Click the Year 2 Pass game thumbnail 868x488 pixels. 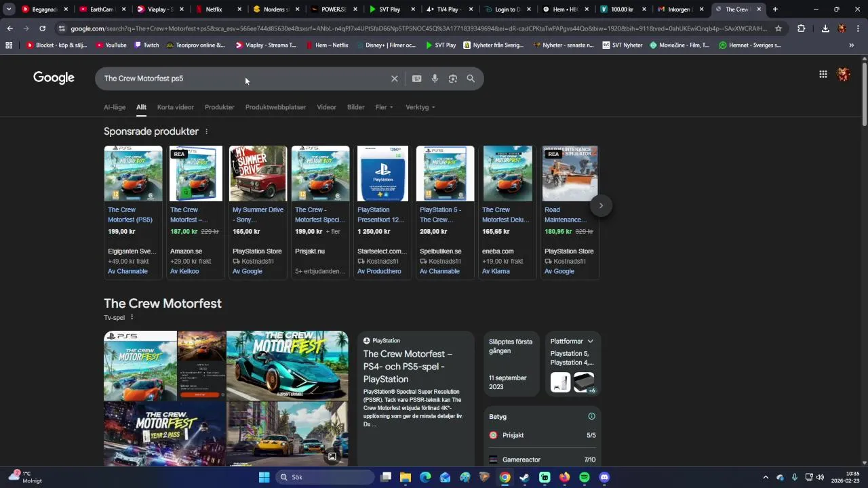165,434
